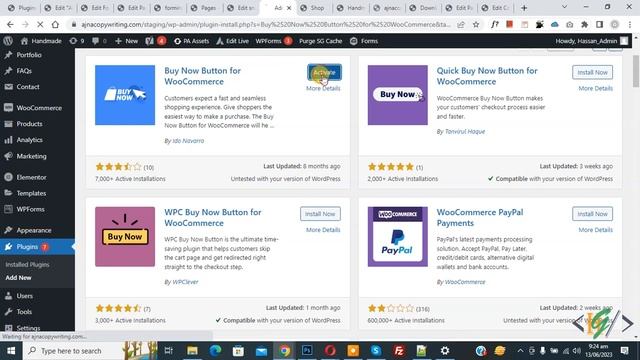Open Plugins sidebar menu
The image size is (640, 360).
pyautogui.click(x=37, y=247)
